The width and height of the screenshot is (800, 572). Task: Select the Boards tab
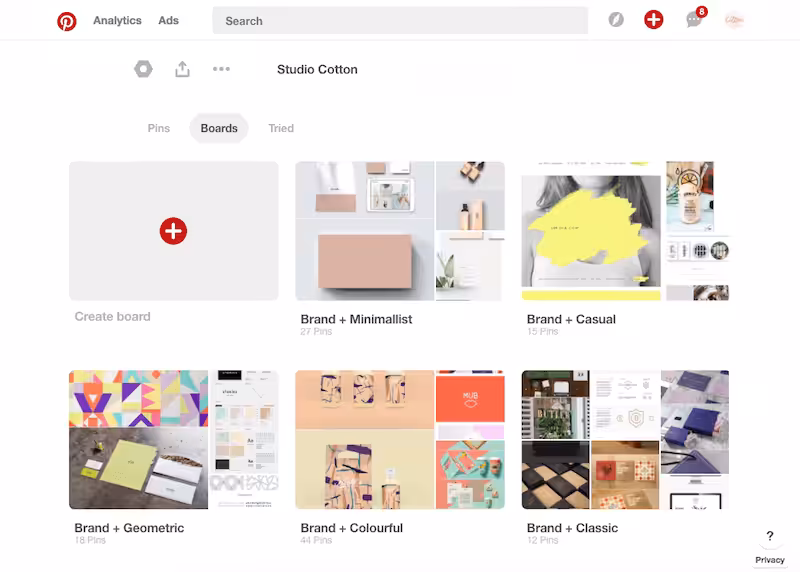pyautogui.click(x=219, y=128)
